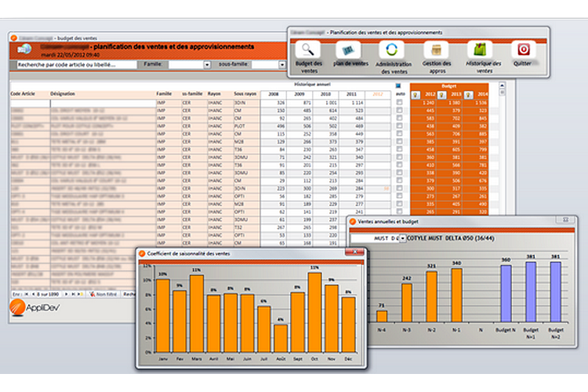Open Historique des ventes bag icon
Screen dimensions: 588x392
(480, 50)
